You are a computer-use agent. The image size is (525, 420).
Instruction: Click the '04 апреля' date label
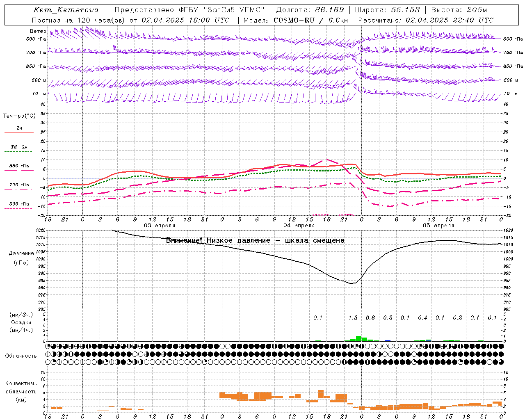299,226
